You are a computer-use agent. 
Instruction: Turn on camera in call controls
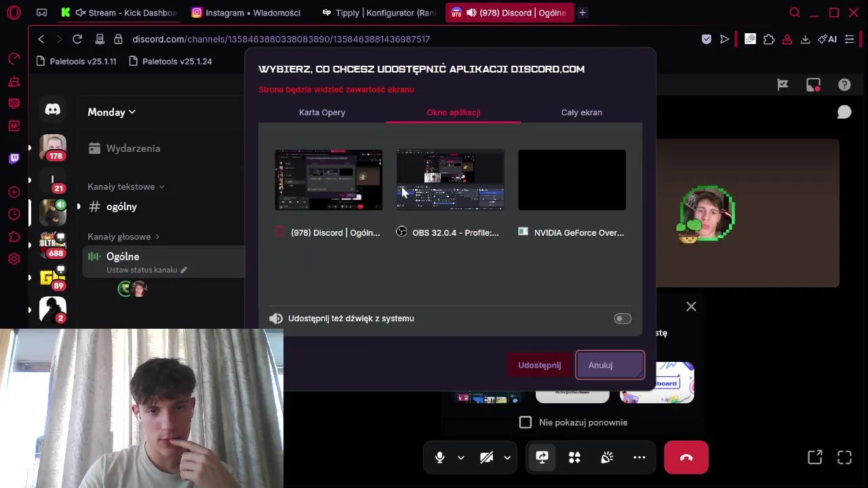[486, 457]
